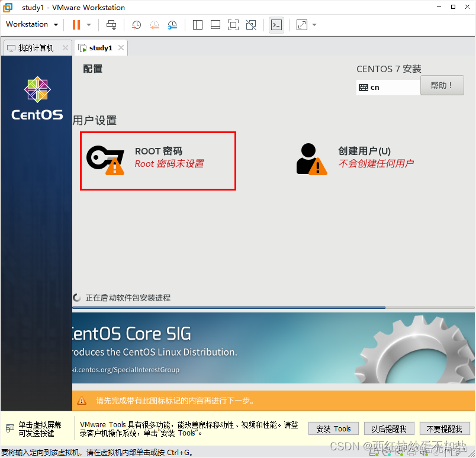The image size is (476, 458).
Task: Show the console view
Action: (x=276, y=25)
